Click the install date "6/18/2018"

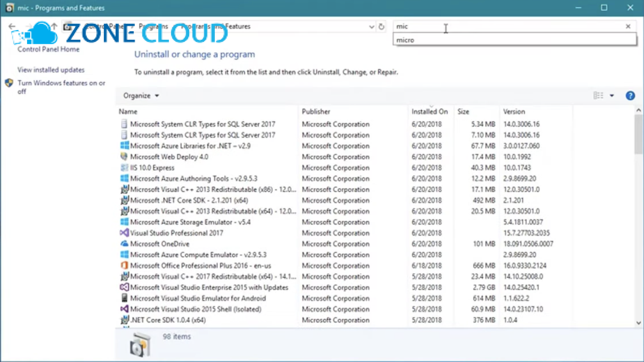tap(427, 266)
